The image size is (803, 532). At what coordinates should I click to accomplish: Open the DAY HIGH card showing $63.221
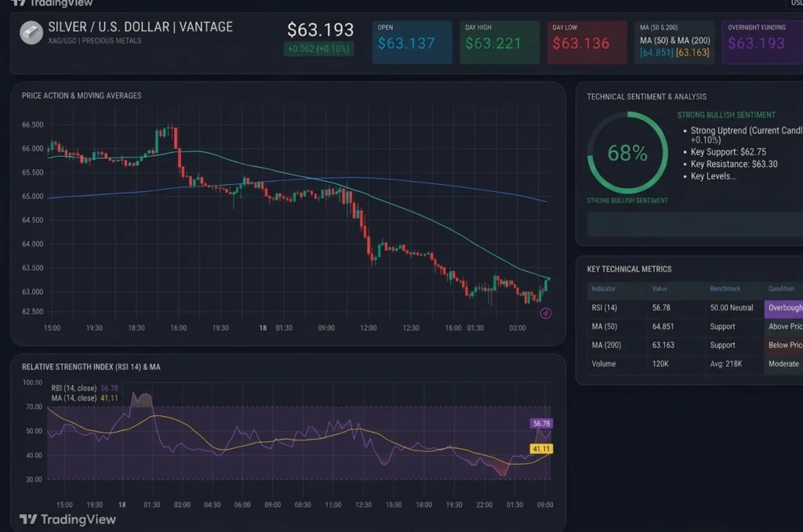tap(500, 42)
